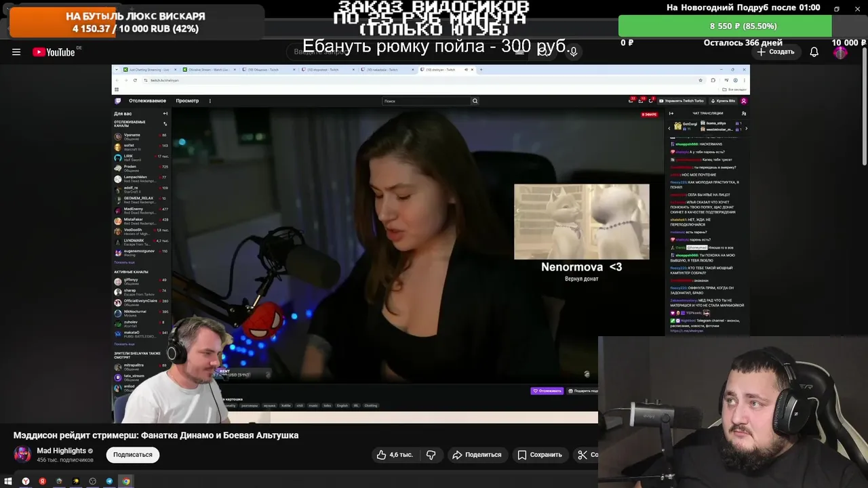Open the YouTube hamburger guide menu

(x=16, y=52)
